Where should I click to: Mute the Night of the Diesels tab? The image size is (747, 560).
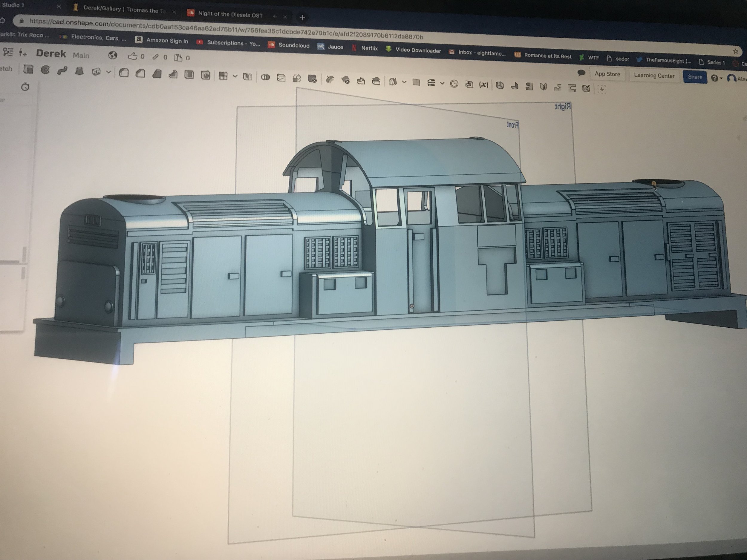point(275,16)
